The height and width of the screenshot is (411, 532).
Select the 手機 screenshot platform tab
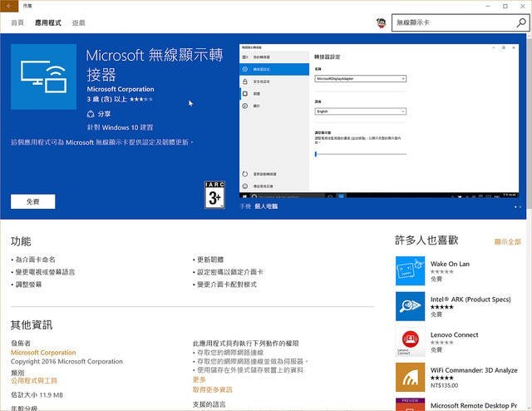[245, 205]
